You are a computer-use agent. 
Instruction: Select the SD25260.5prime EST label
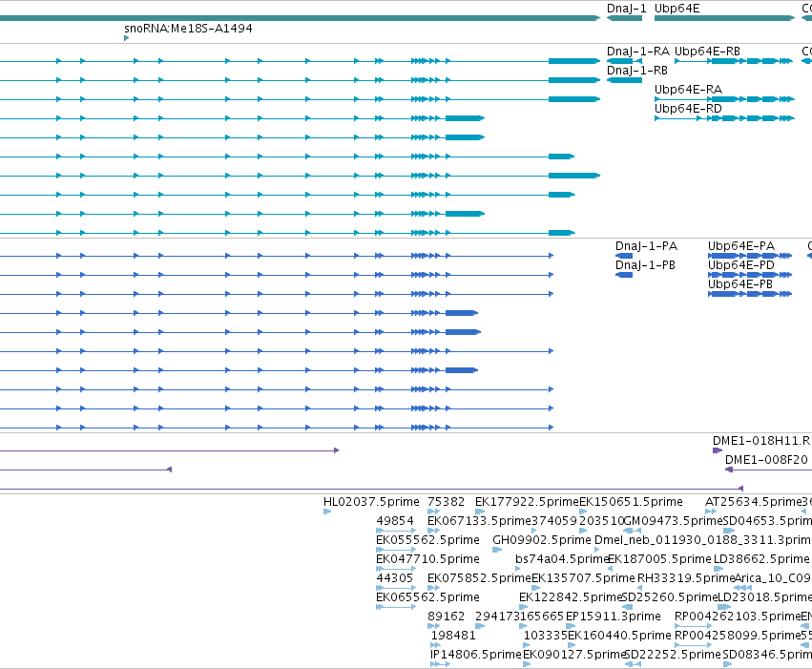pos(670,597)
